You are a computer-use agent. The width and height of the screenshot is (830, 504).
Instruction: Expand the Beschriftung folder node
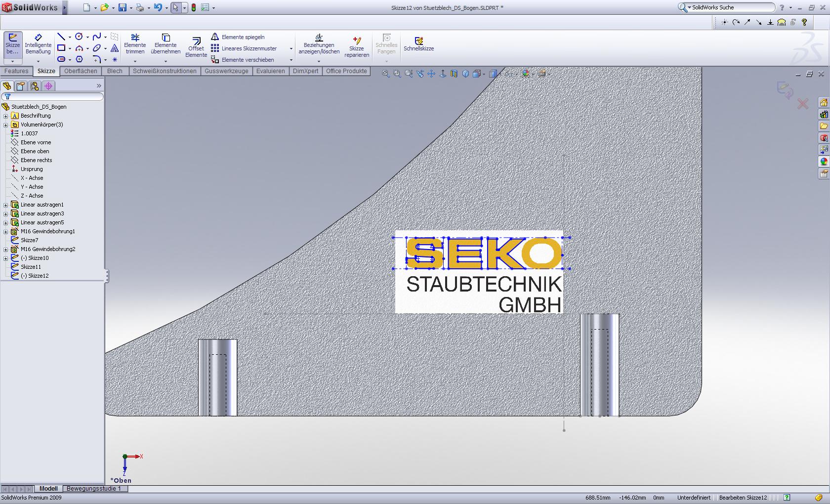click(6, 116)
